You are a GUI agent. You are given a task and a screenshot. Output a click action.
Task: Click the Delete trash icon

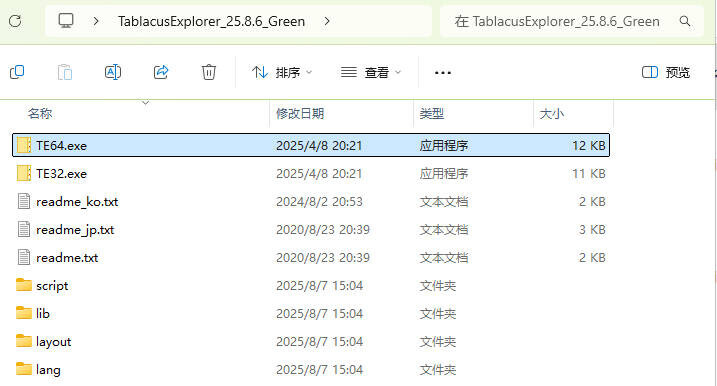(x=209, y=72)
